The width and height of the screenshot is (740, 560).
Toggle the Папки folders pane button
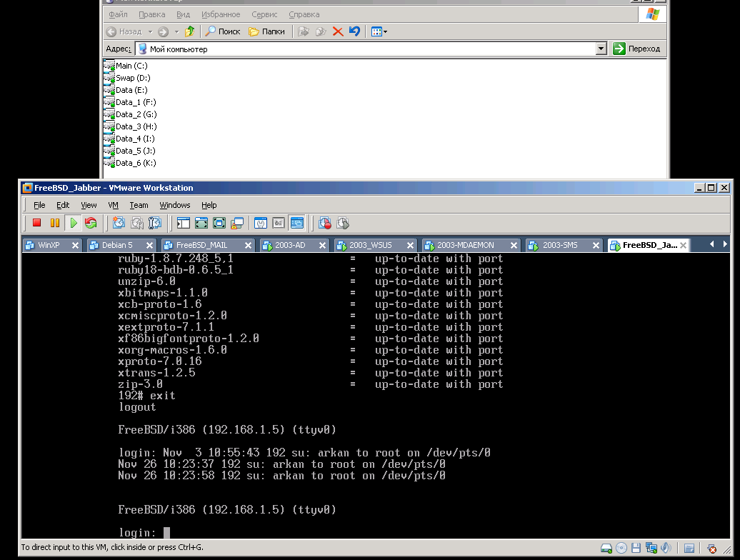tap(266, 31)
